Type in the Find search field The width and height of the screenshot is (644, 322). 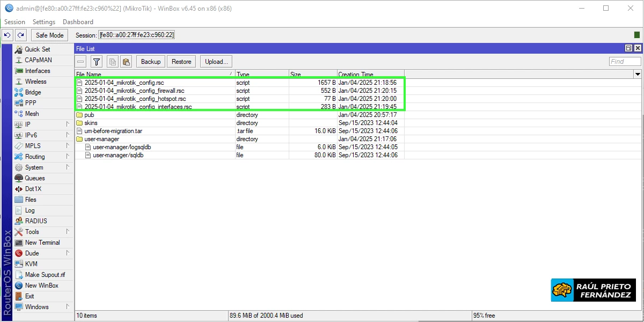(624, 61)
